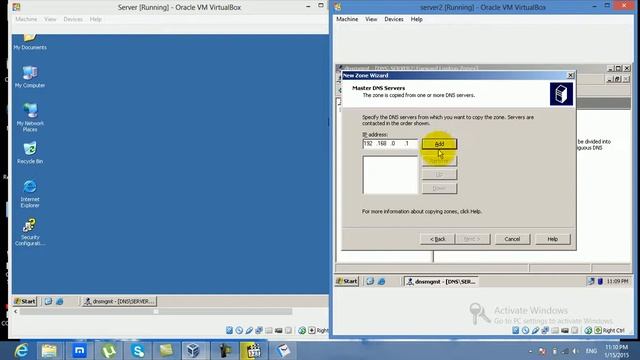The width and height of the screenshot is (640, 360).
Task: Click network adapters icon in server2 status bar
Action: [x=545, y=330]
